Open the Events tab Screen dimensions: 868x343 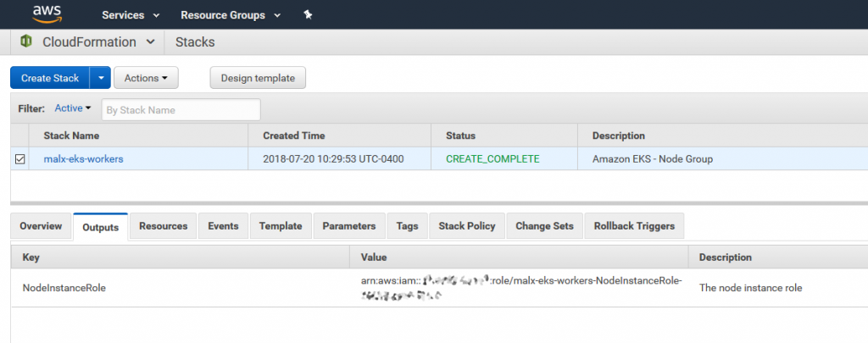(x=223, y=226)
